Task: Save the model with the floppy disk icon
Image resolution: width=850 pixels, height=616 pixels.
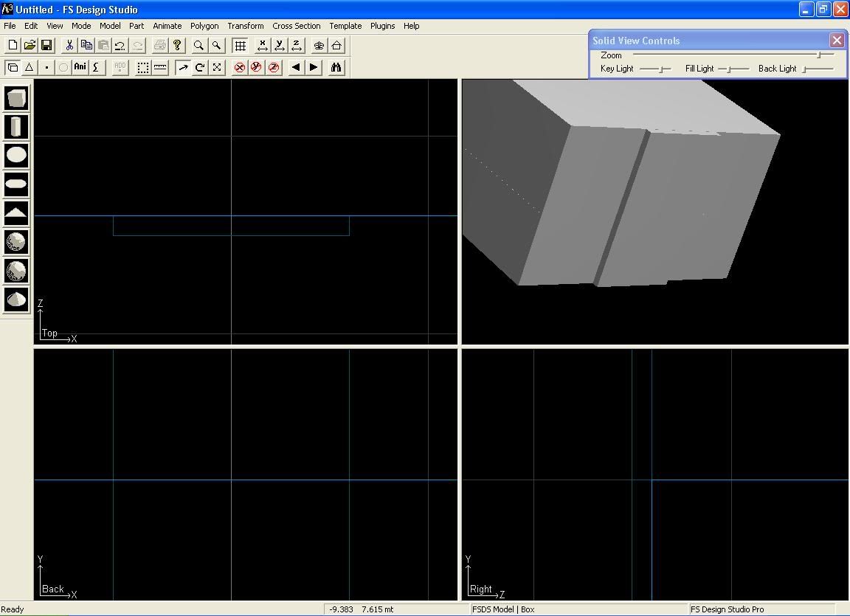Action: (x=46, y=46)
